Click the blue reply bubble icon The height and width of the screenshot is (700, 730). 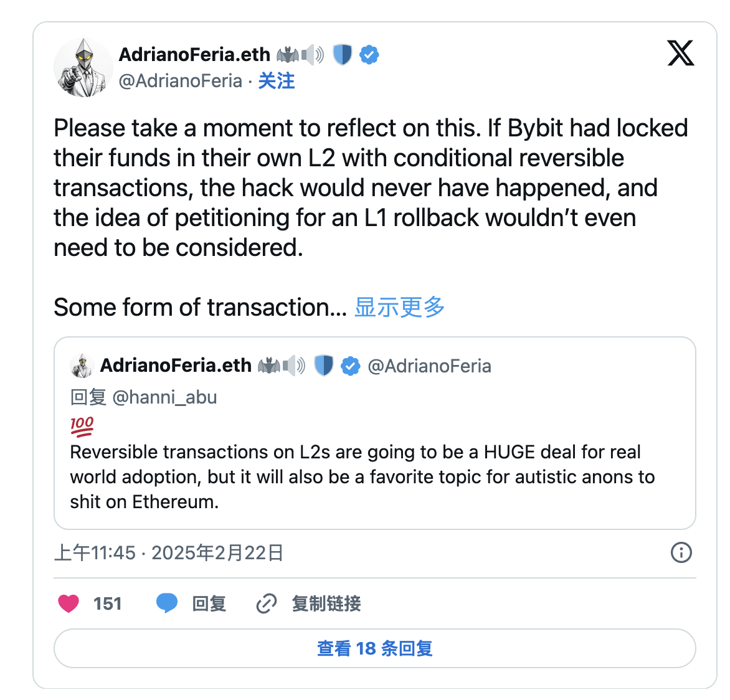(166, 603)
